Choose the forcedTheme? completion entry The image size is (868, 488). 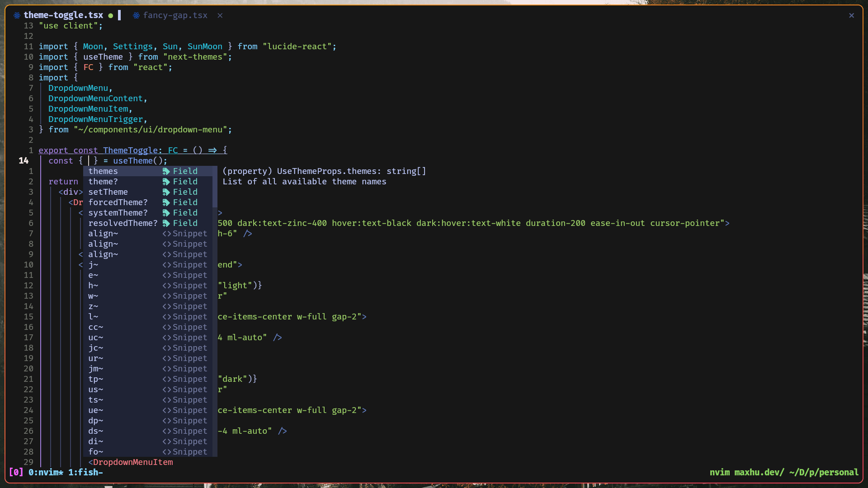(x=118, y=202)
